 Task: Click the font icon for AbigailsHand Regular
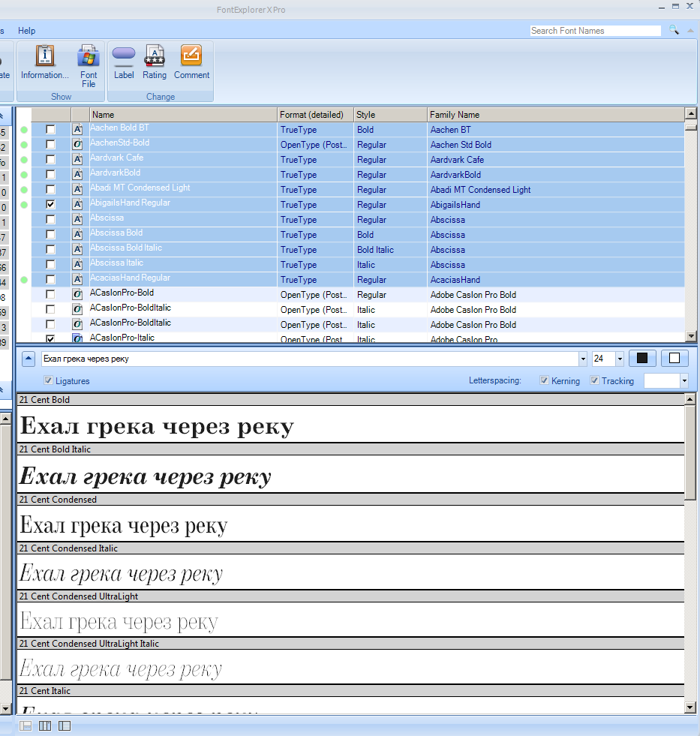78,205
